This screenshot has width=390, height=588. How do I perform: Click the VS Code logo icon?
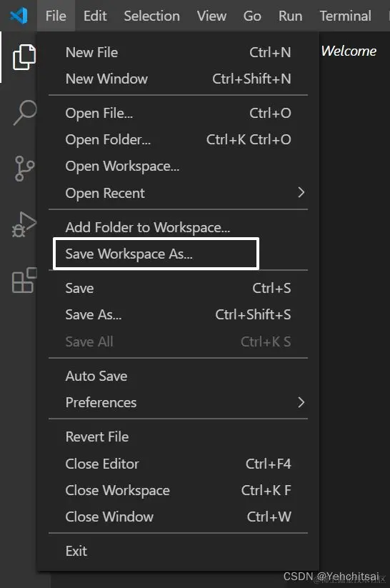(x=19, y=16)
